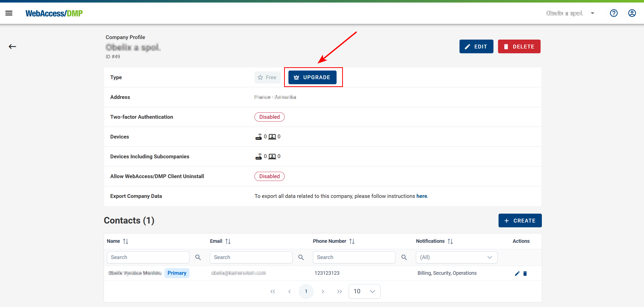This screenshot has width=644, height=307.
Task: Open the page size 10 dropdown
Action: tap(364, 291)
